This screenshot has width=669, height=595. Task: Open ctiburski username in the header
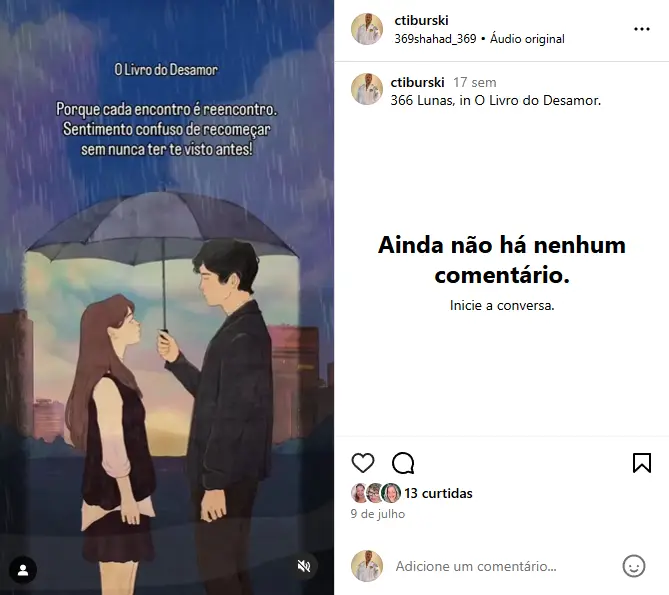[x=421, y=20]
